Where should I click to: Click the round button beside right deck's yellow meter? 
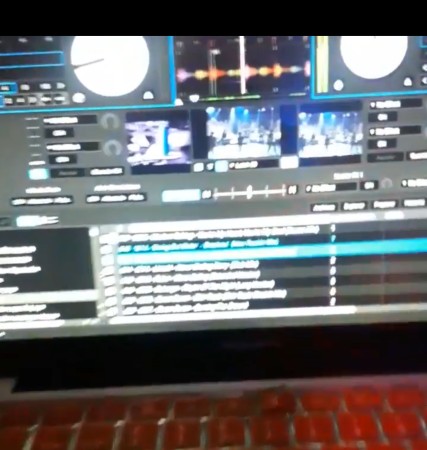point(338,85)
